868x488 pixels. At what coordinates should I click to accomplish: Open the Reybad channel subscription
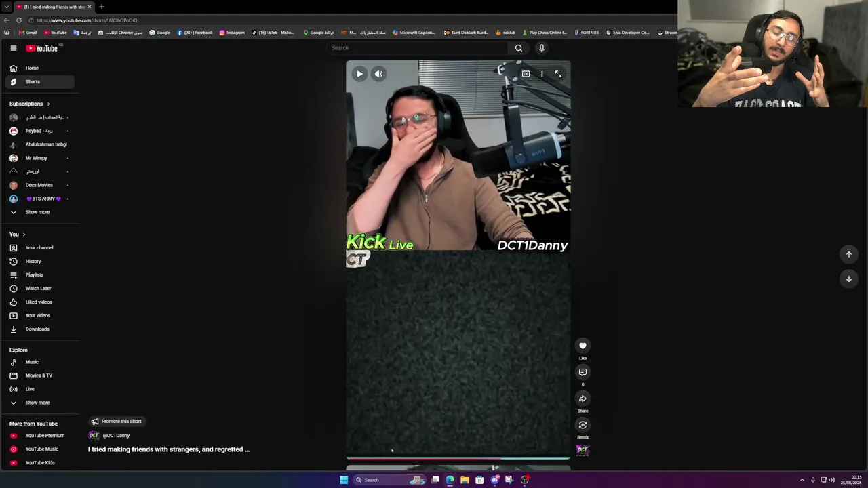point(40,131)
